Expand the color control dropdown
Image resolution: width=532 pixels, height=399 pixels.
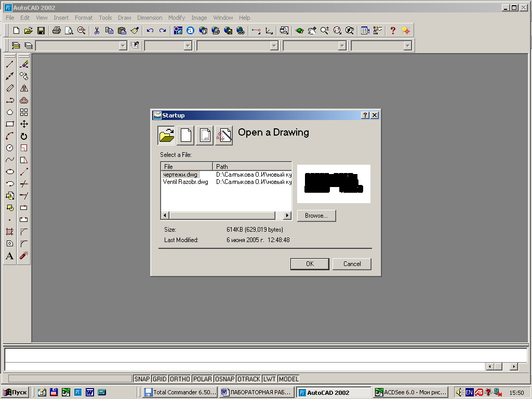click(188, 46)
